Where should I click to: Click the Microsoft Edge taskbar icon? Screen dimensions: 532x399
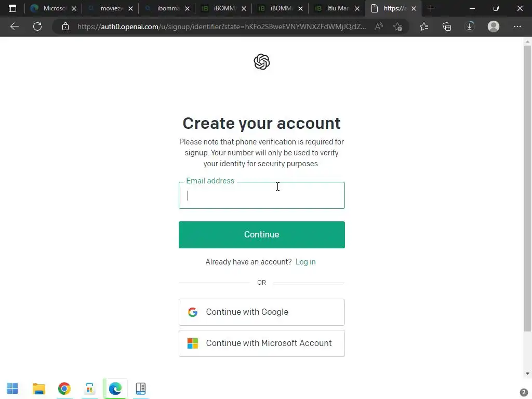[115, 389]
